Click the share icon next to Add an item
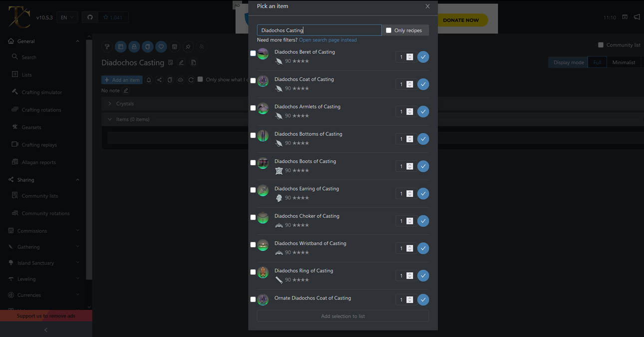644x337 pixels. point(159,80)
